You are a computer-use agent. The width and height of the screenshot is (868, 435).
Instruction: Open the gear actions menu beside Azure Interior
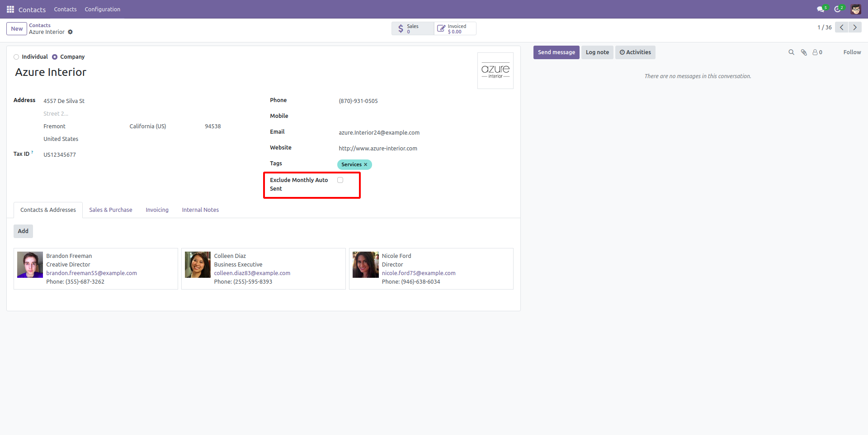click(x=70, y=32)
